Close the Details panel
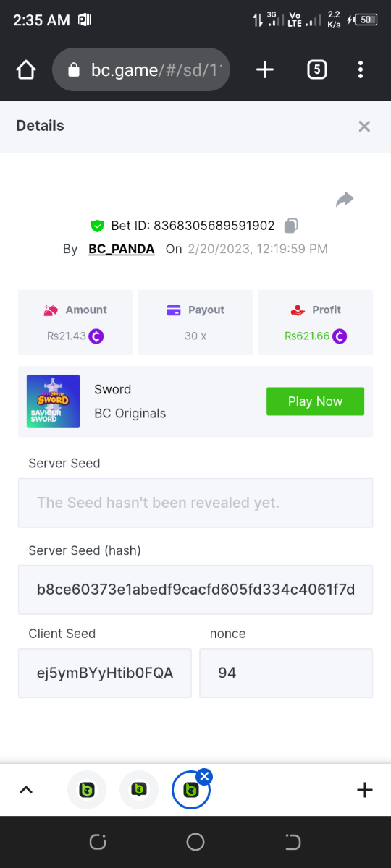The width and height of the screenshot is (391, 868). [x=364, y=127]
